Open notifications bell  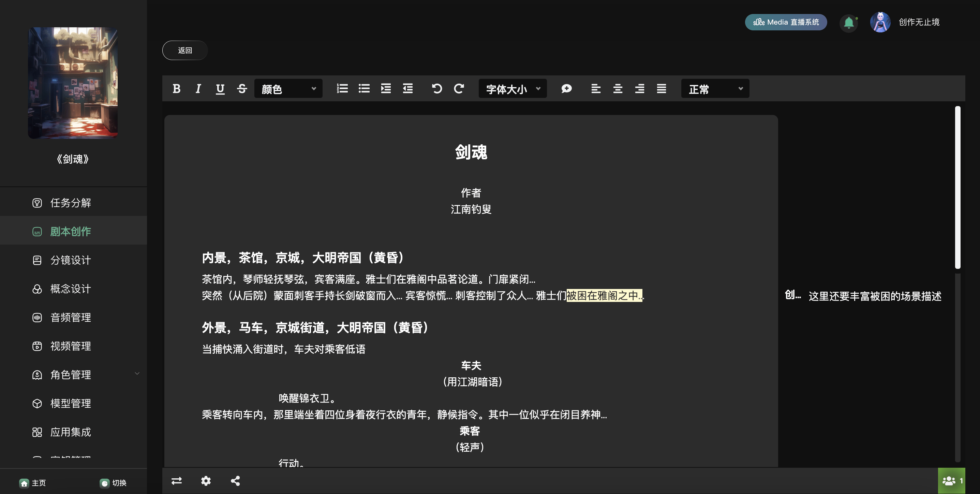tap(849, 23)
